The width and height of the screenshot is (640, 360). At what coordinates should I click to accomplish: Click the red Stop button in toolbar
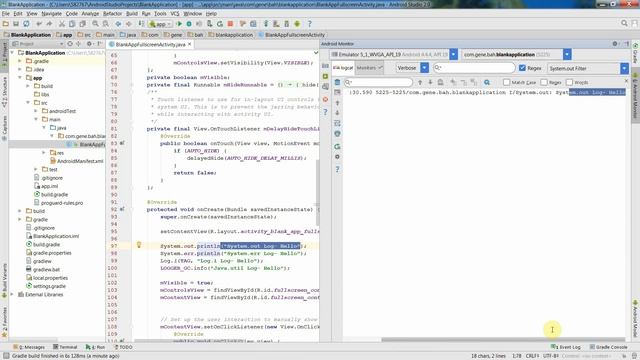(230, 24)
